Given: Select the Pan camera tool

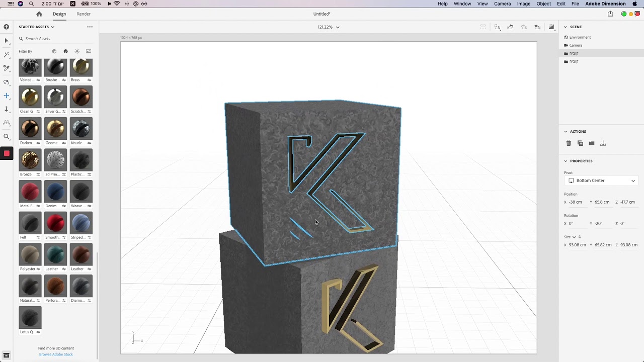Looking at the screenshot, I should coord(7,96).
